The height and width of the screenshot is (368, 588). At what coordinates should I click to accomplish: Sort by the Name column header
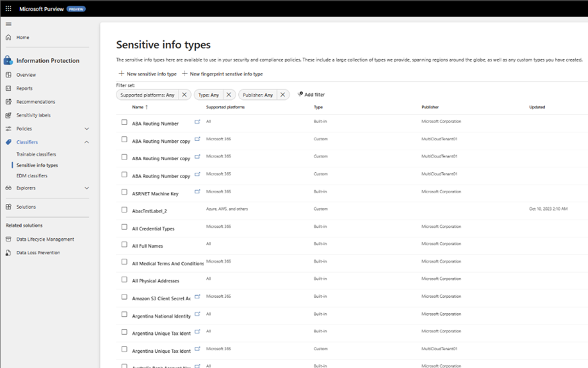pyautogui.click(x=138, y=107)
